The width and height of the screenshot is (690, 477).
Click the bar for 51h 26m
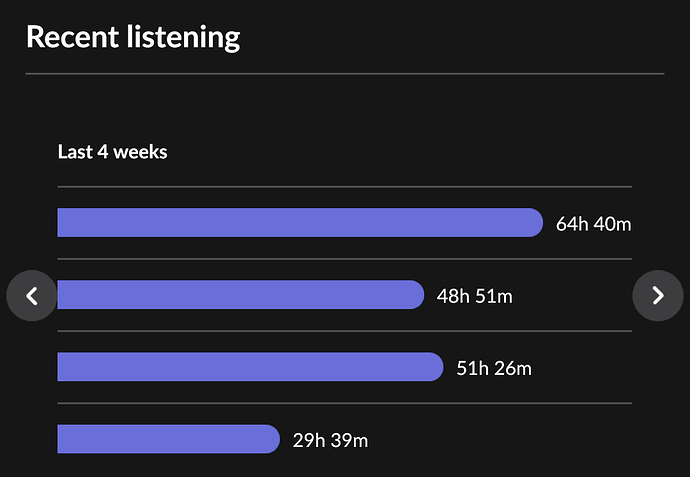tap(250, 367)
